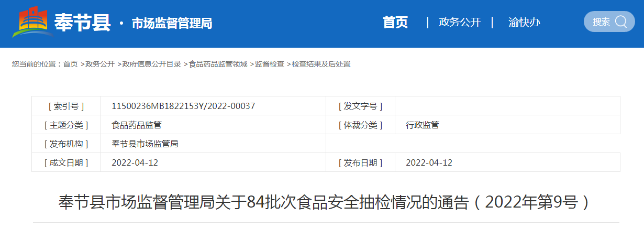Click the announcement title about 84批次食品安全抽检
This screenshot has height=228, width=644.
click(x=324, y=202)
